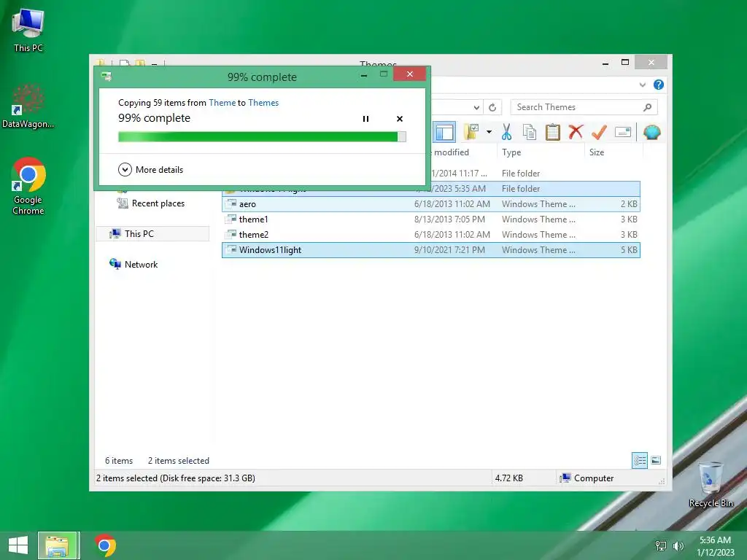Select This PC in navigation pane
The height and width of the screenshot is (560, 747).
(152, 234)
